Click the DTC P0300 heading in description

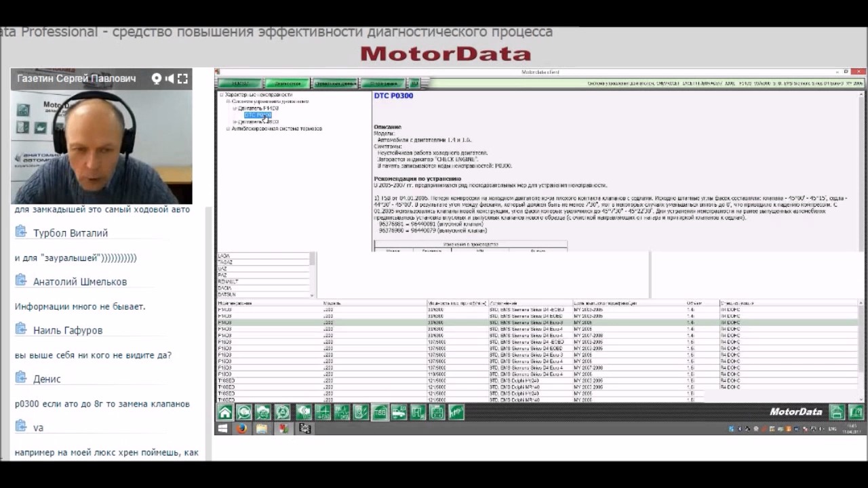coord(393,96)
